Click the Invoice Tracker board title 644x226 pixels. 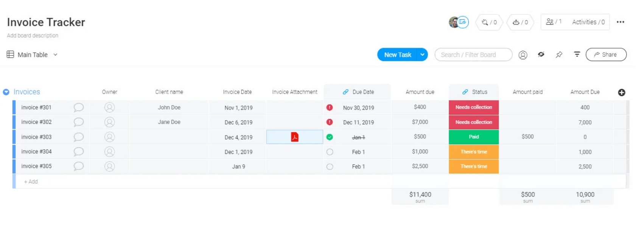(46, 22)
